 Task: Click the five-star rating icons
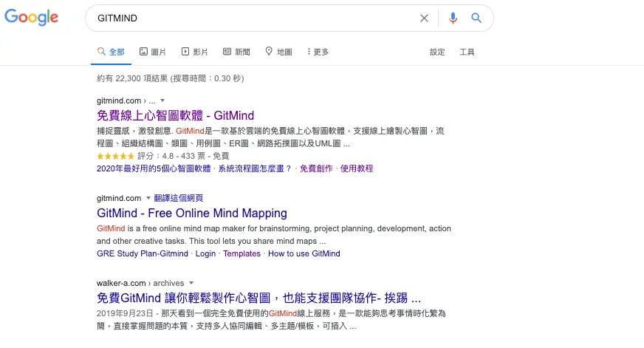115,156
